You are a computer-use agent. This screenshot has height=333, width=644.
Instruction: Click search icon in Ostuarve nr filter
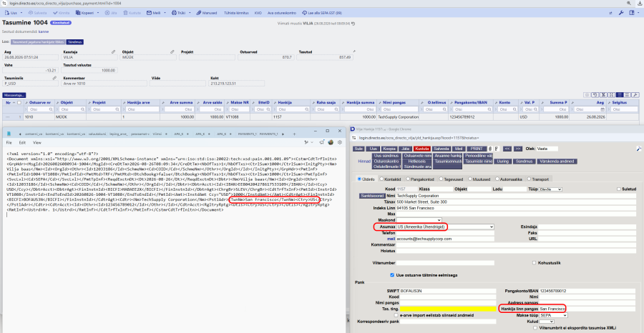51,109
